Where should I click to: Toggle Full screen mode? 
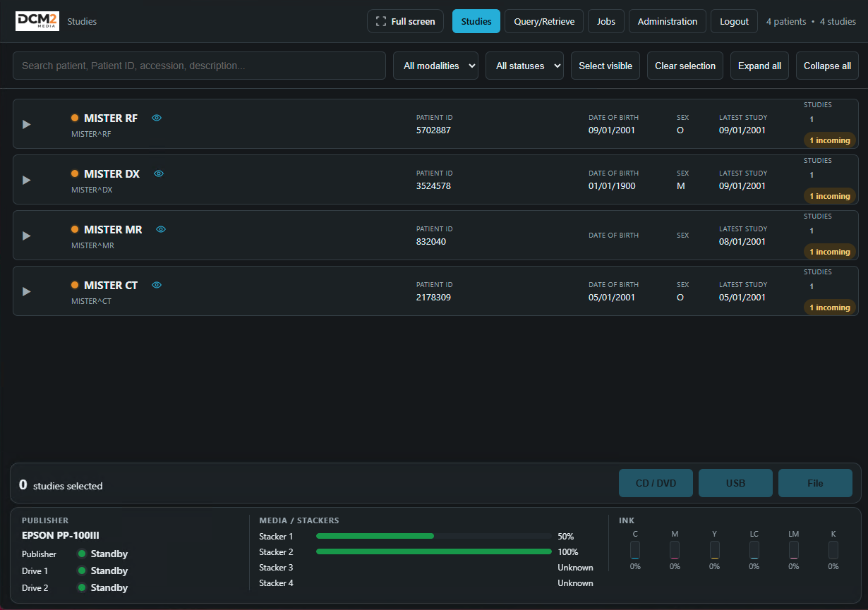[406, 21]
